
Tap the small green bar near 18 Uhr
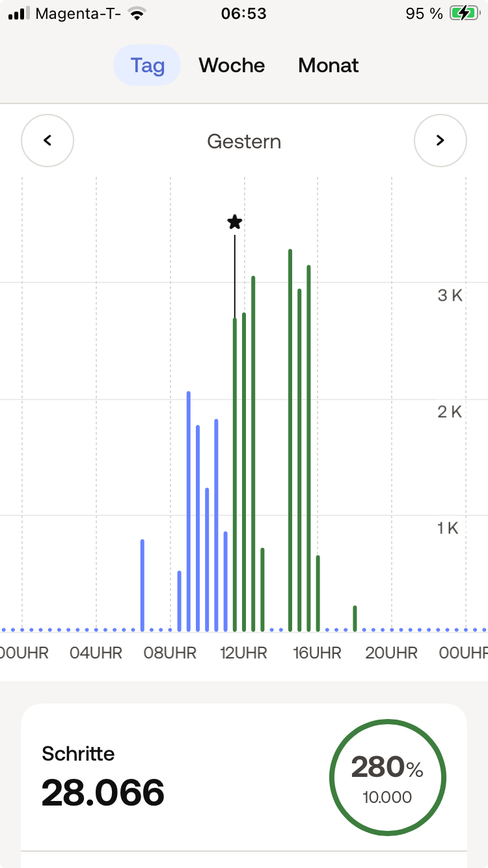[355, 618]
